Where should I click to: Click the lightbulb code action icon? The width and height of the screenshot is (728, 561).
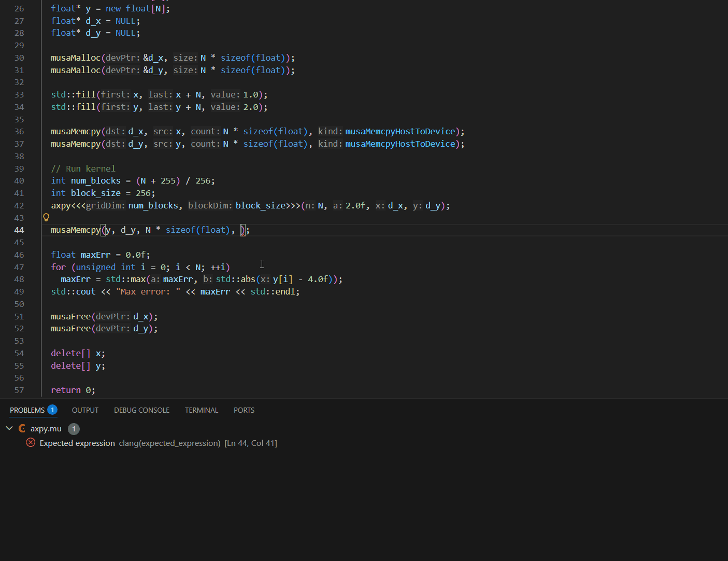(46, 218)
